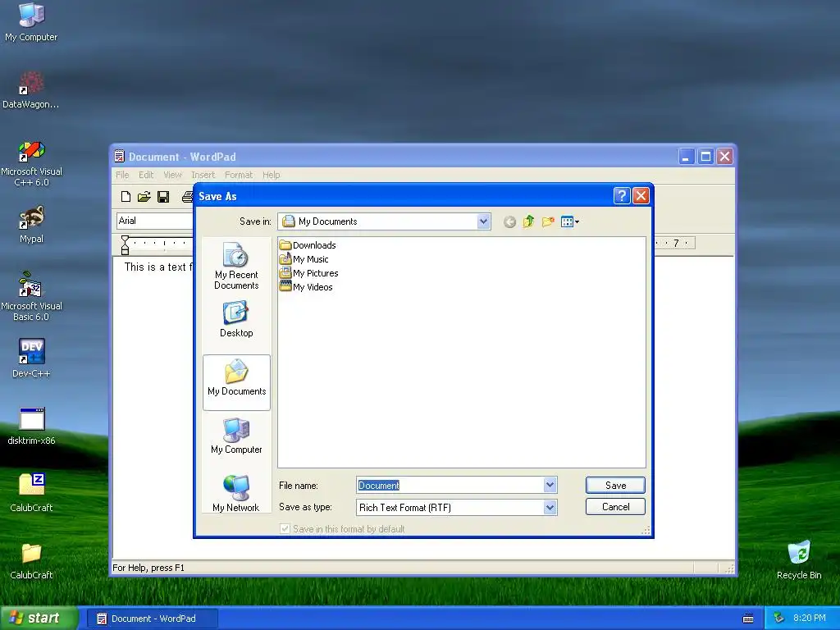Open Dev-C++ desktop shortcut

31,359
